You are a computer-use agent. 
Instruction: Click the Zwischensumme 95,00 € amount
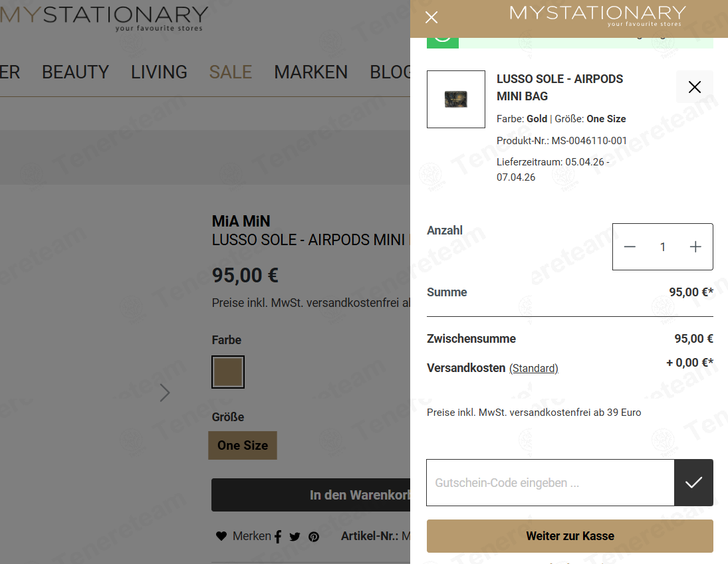click(x=693, y=339)
